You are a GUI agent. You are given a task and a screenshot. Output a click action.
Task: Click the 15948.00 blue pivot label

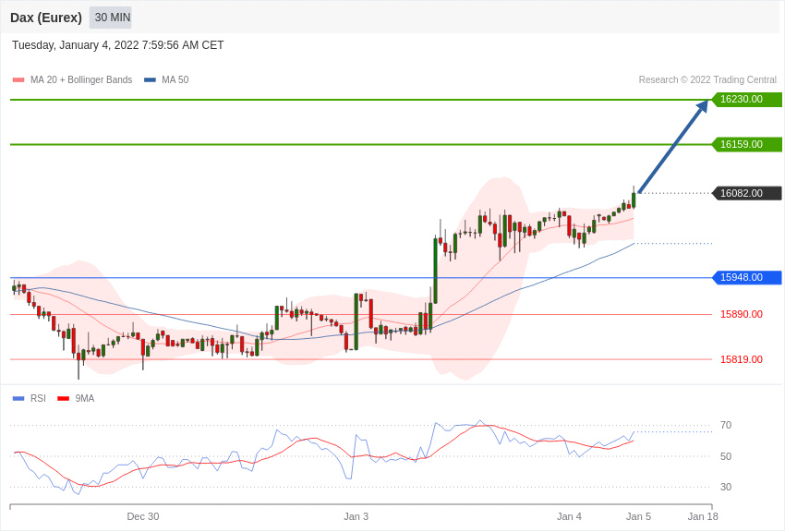pyautogui.click(x=746, y=277)
